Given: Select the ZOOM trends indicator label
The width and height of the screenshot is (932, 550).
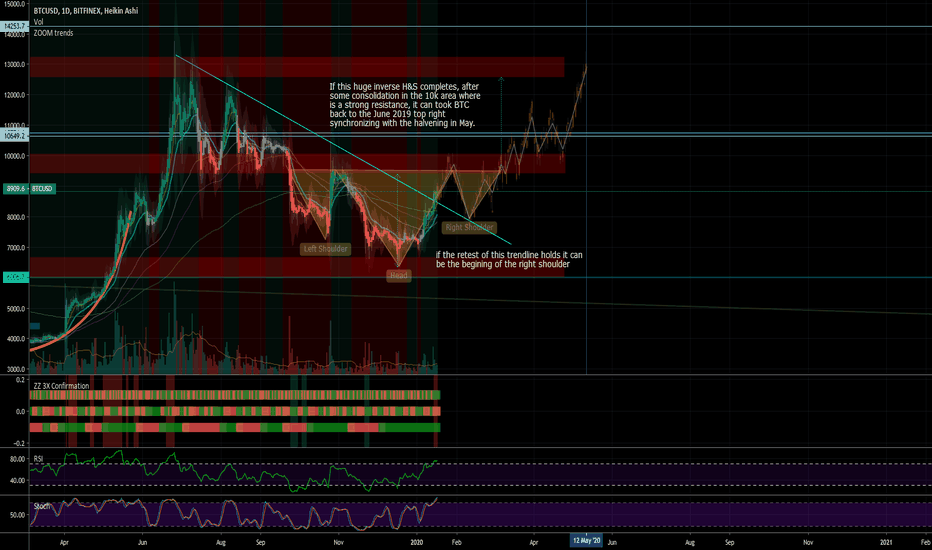Looking at the screenshot, I should (53, 33).
